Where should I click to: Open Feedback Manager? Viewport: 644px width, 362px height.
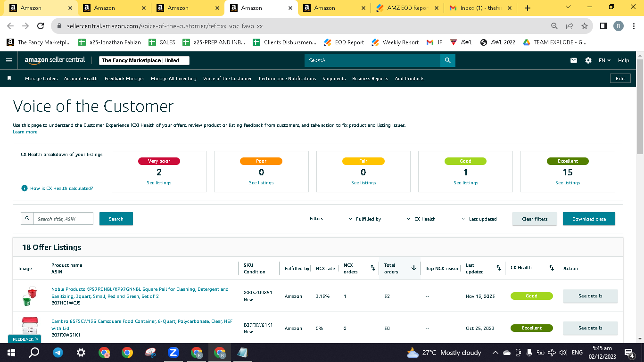[x=124, y=79]
